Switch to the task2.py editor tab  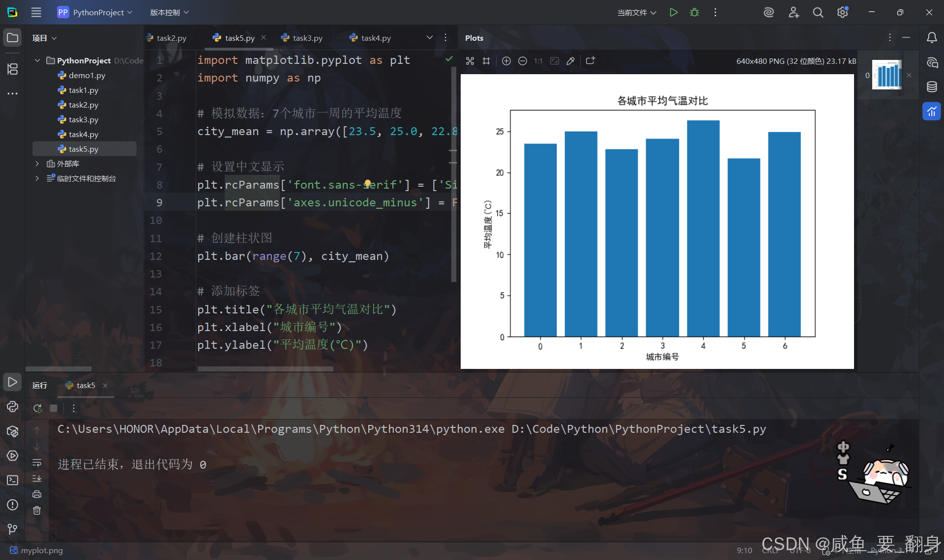pos(171,38)
